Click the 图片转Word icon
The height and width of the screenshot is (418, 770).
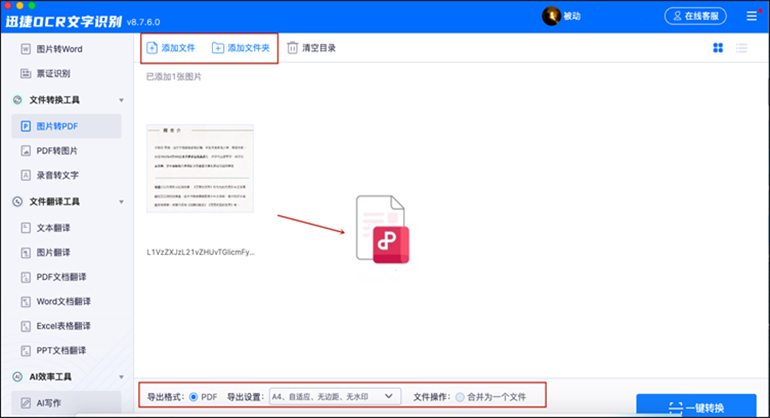point(26,49)
